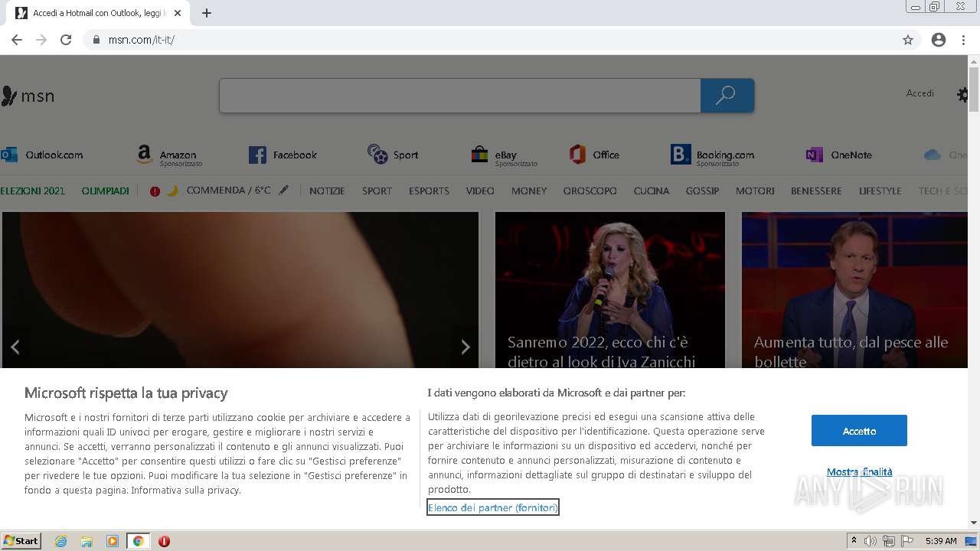Open the Chrome three-dot menu
The height and width of the screenshot is (551, 980).
click(963, 40)
